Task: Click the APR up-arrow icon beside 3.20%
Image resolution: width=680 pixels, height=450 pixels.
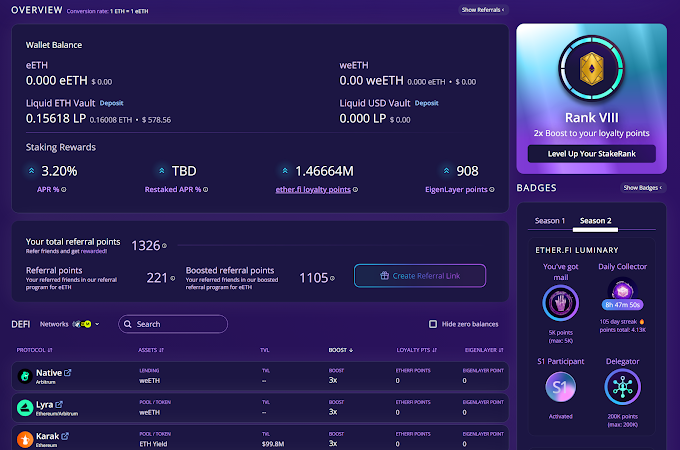Action: (x=31, y=171)
